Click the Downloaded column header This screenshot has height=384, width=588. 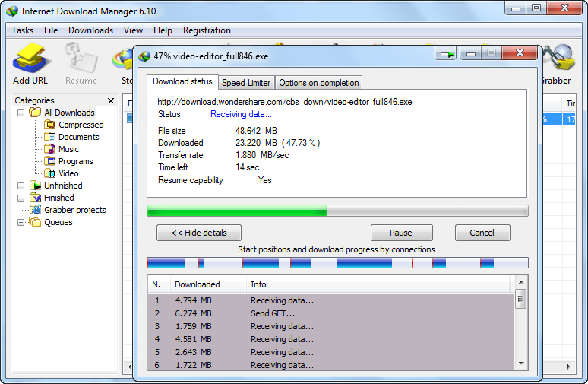208,284
